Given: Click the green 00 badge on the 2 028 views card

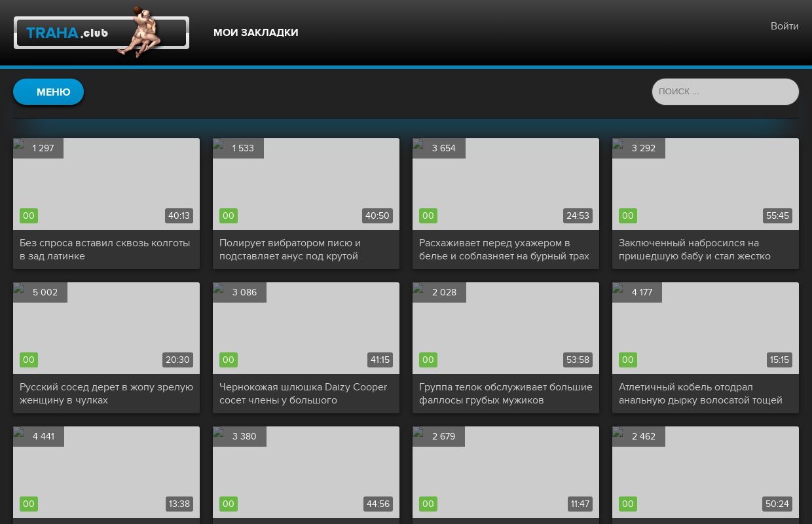Looking at the screenshot, I should (428, 360).
